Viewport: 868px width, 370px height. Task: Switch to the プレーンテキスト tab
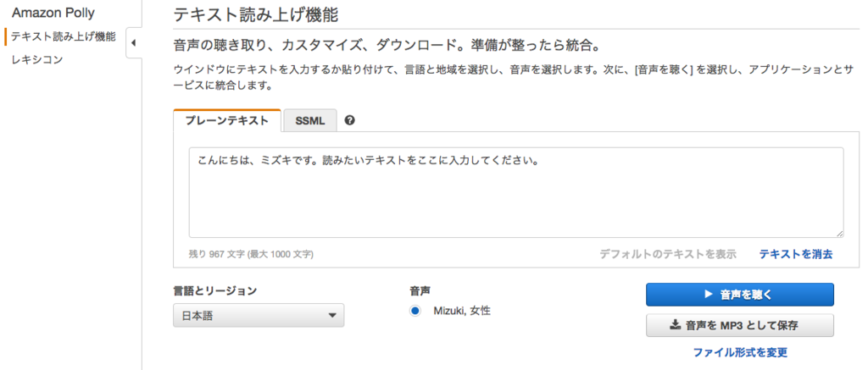[227, 120]
